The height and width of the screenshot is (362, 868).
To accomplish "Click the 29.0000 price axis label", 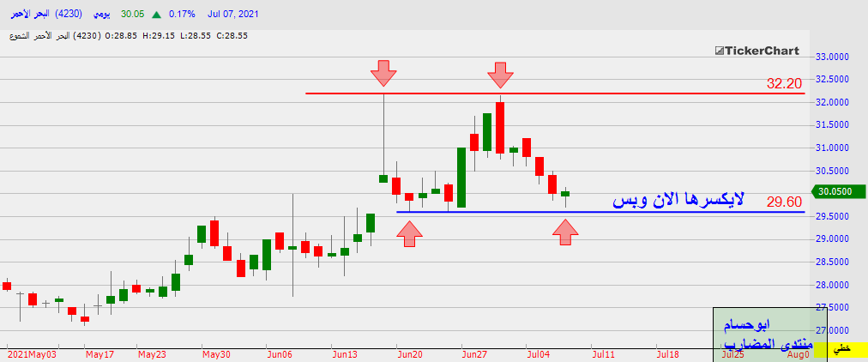I will tap(833, 239).
